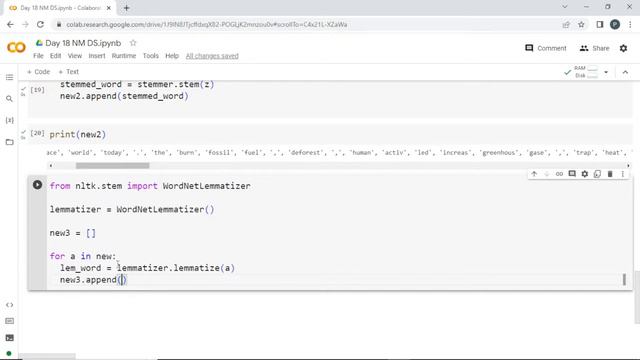
Task: Add a new Text cell
Action: coord(69,72)
